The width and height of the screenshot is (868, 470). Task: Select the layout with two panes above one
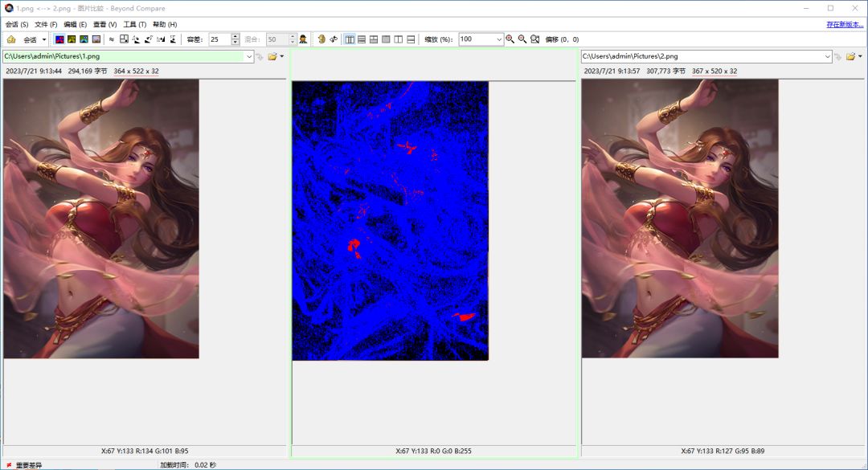(x=375, y=39)
